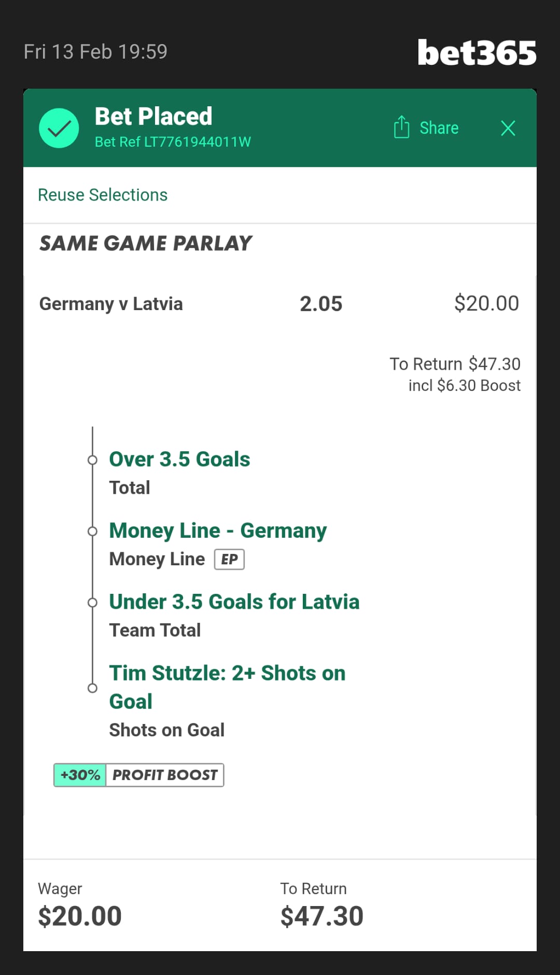Image resolution: width=560 pixels, height=975 pixels.
Task: Click the bet365 logo
Action: 477,53
